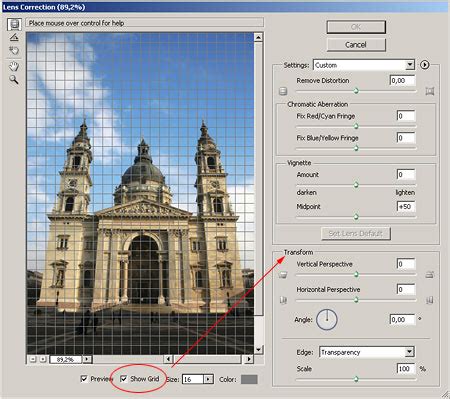The height and width of the screenshot is (399, 450).
Task: Click the Fix Blue/Yellow Fringe slider handle
Action: [356, 148]
